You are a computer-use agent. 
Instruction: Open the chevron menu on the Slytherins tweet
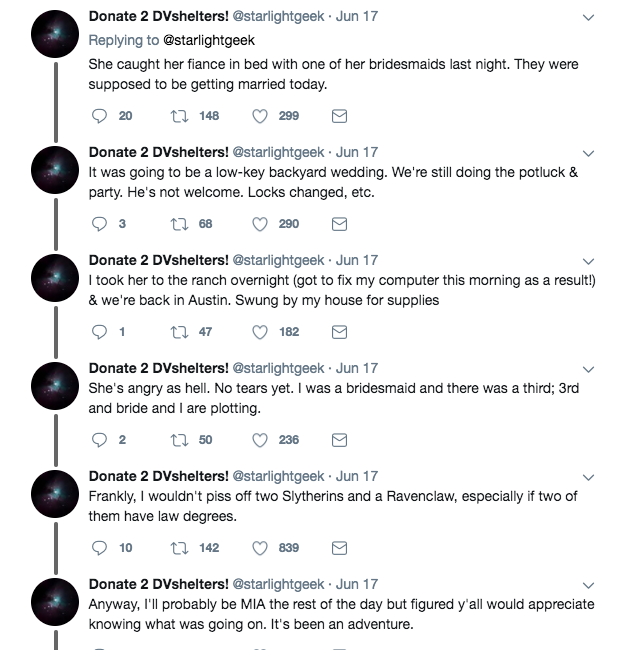point(588,477)
